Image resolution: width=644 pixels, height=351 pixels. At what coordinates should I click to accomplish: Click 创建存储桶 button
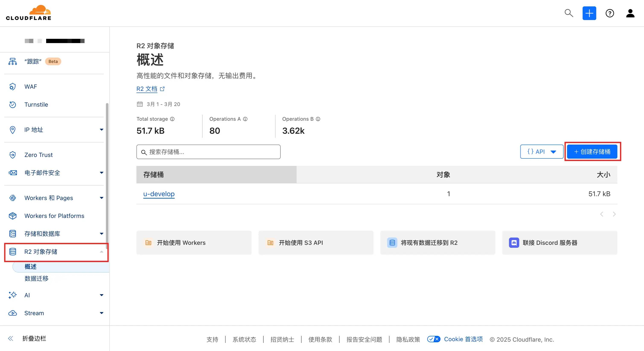pyautogui.click(x=592, y=152)
